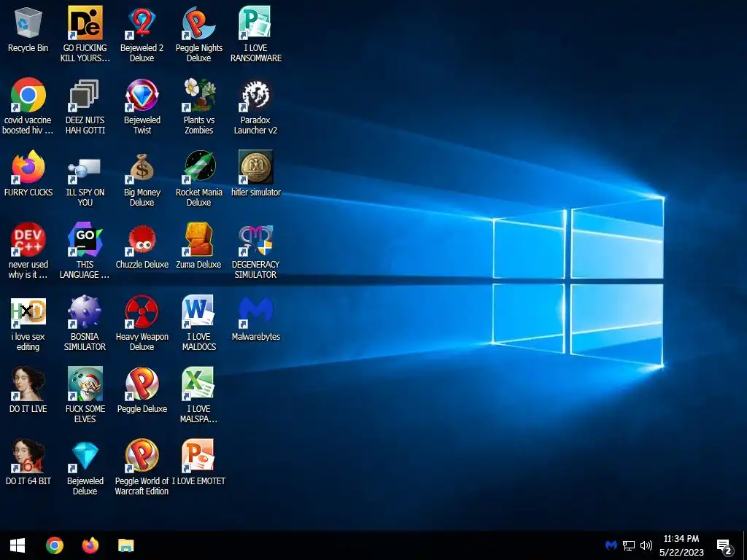Open the volume control in system tray
747x560 pixels.
pyautogui.click(x=646, y=545)
